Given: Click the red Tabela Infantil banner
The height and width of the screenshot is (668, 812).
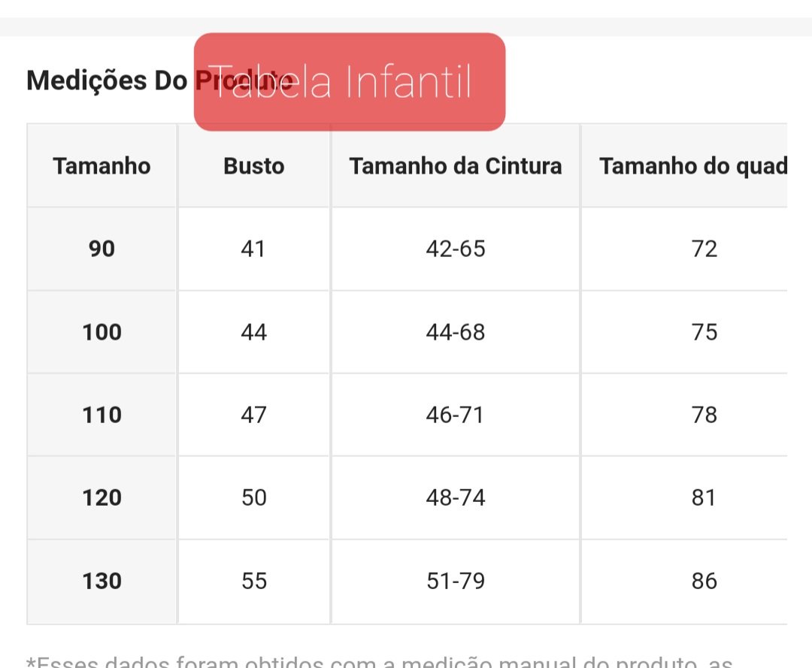Looking at the screenshot, I should pyautogui.click(x=350, y=82).
